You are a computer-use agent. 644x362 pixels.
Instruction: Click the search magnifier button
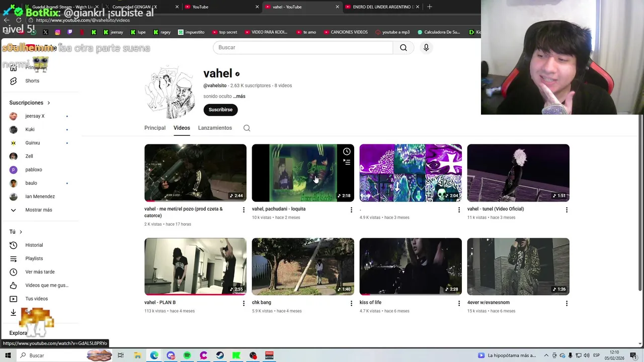(x=404, y=47)
